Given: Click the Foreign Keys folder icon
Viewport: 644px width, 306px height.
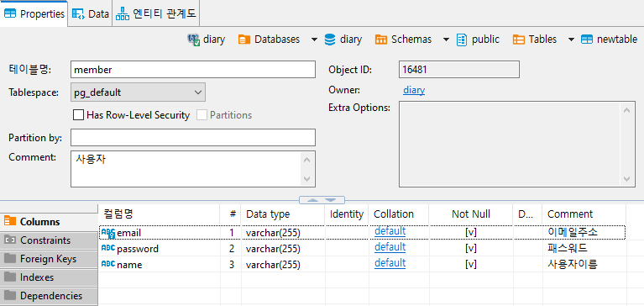Looking at the screenshot, I should [x=10, y=258].
